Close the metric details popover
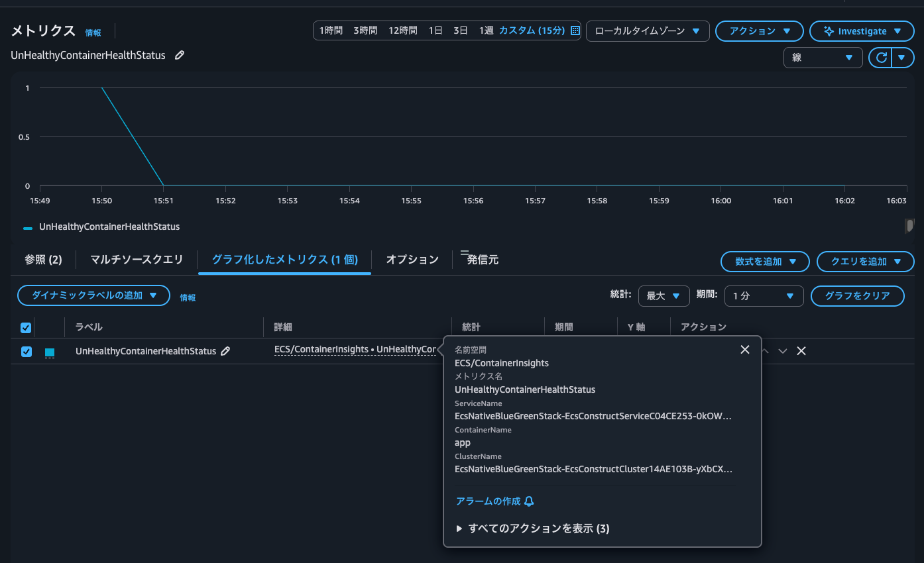924x563 pixels. coord(745,350)
